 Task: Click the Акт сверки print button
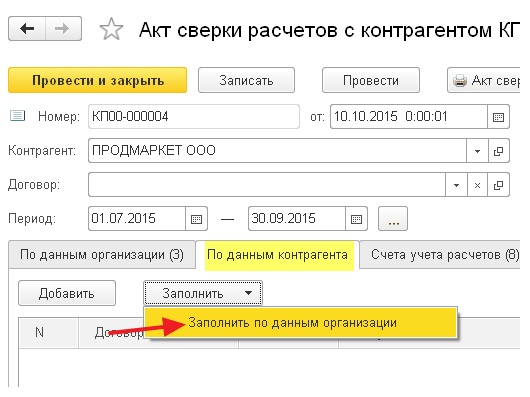(x=484, y=80)
